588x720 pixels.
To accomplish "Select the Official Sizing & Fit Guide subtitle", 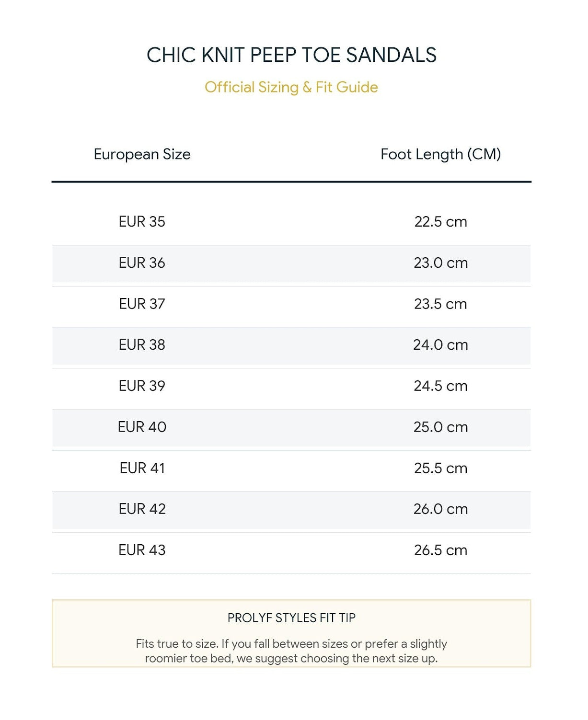I will coord(291,87).
